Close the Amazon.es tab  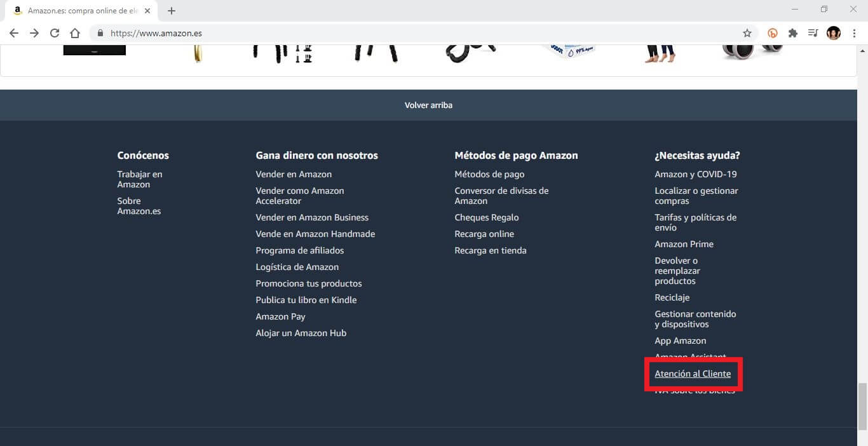147,11
